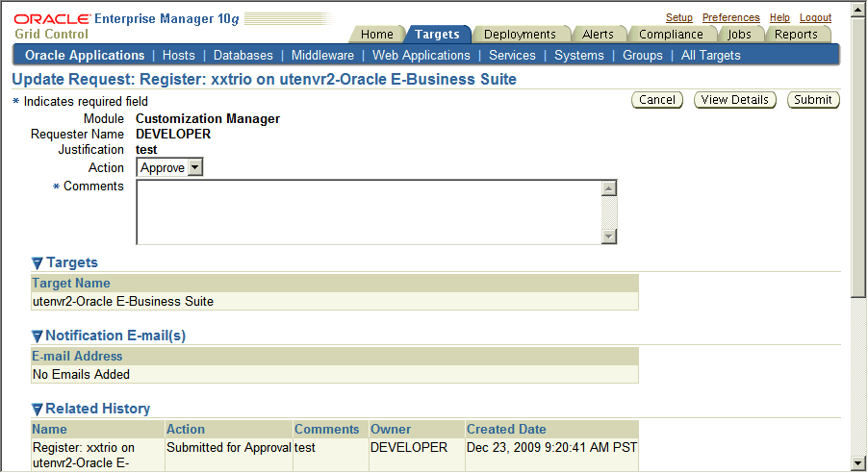Open the Home tab

pos(377,35)
